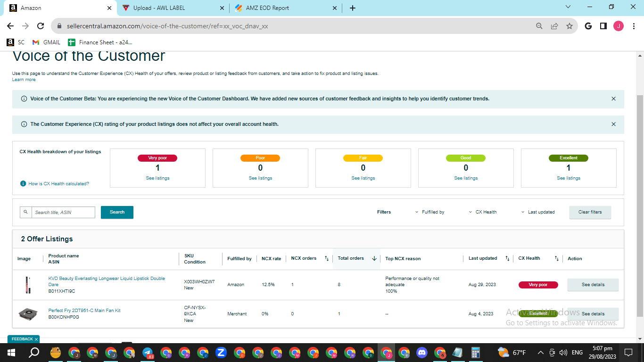This screenshot has width=644, height=362.
Task: Reload the Seller Central page
Action: (41, 26)
